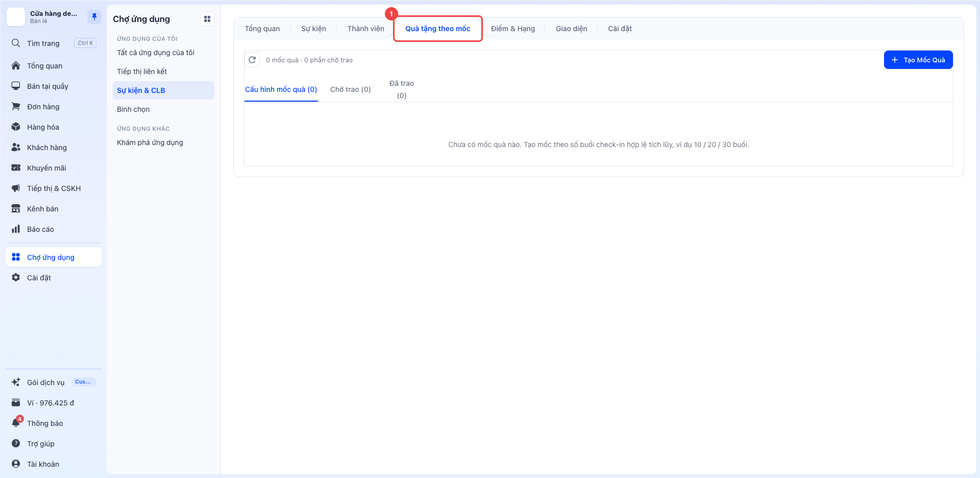Click the megaphone icon for Tiếp thị & CSKH
The image size is (980, 478).
[x=16, y=188]
